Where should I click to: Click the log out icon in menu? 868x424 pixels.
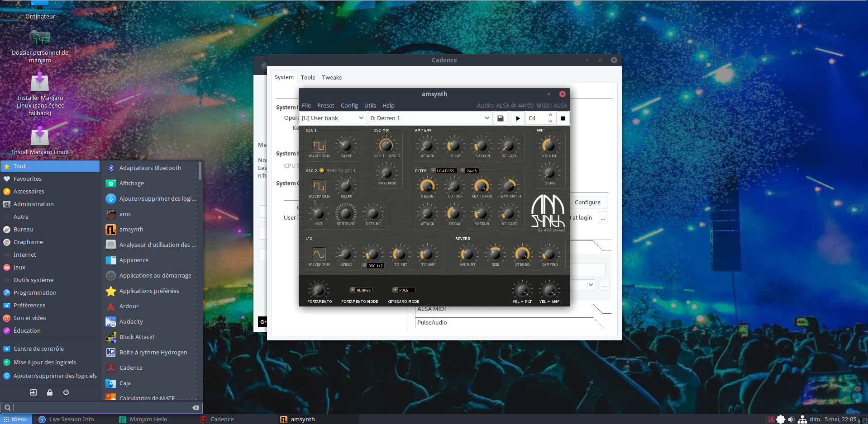coord(33,392)
